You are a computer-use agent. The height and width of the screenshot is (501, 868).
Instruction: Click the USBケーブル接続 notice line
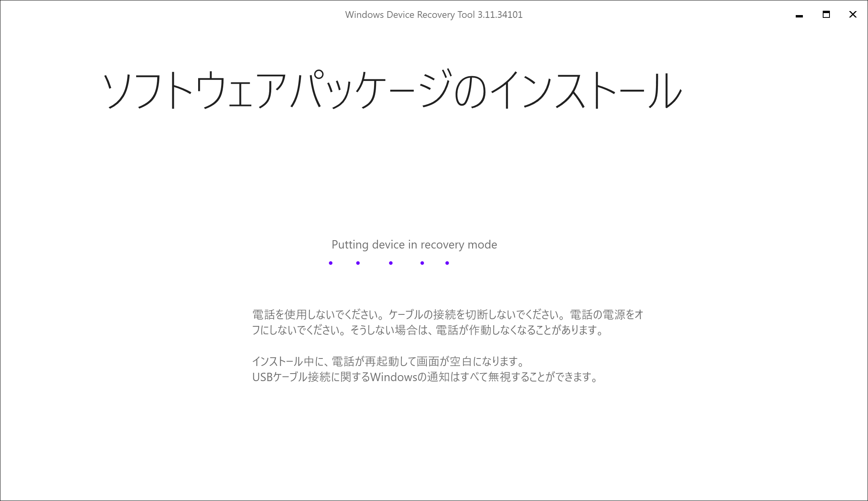425,377
